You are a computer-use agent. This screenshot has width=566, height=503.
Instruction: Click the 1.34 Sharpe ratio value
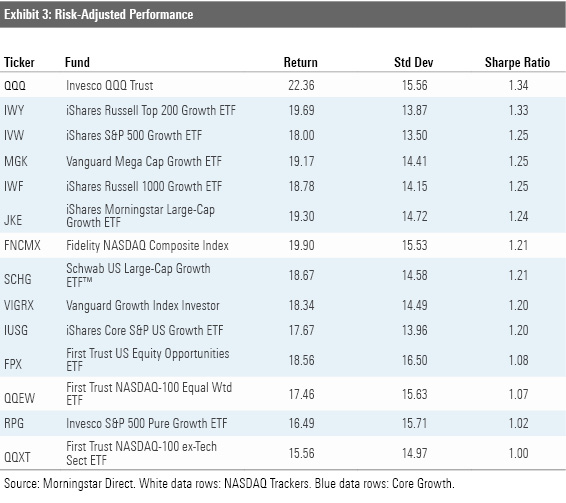point(518,86)
